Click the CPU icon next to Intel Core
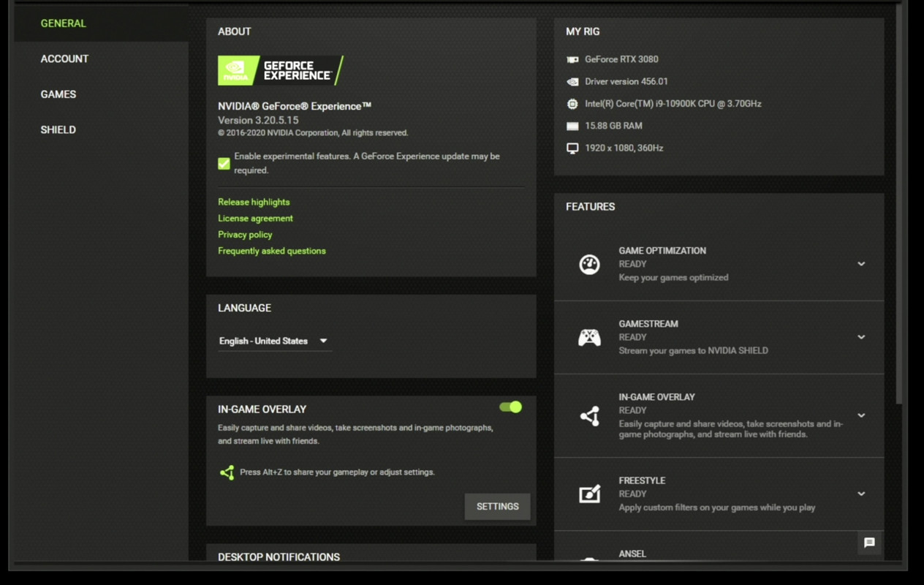The image size is (924, 585). [572, 104]
